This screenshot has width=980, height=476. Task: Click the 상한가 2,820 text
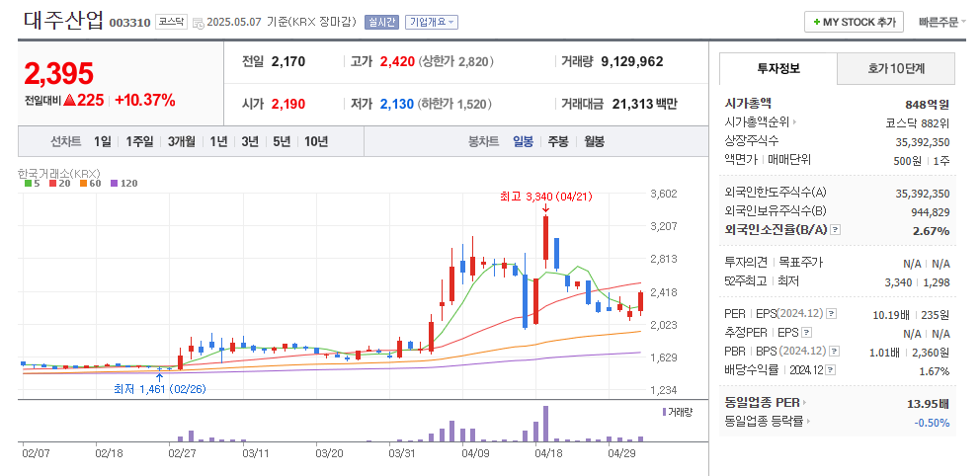456,62
